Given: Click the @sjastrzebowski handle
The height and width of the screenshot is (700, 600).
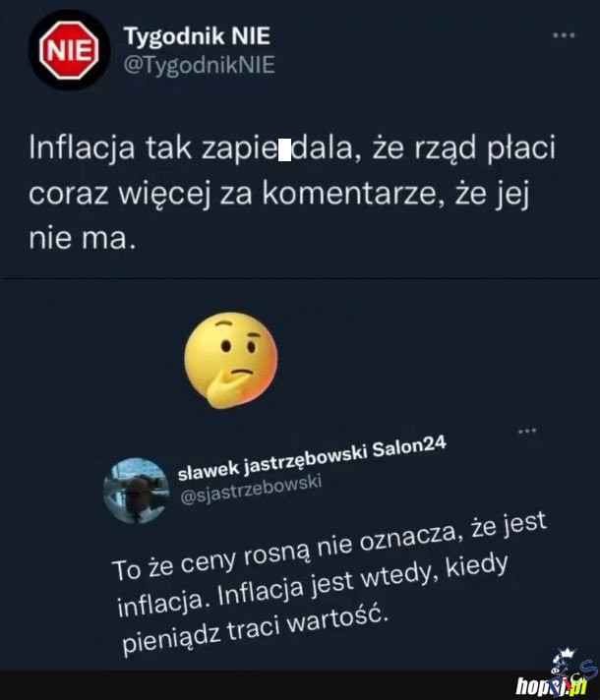Looking at the screenshot, I should coord(252,490).
